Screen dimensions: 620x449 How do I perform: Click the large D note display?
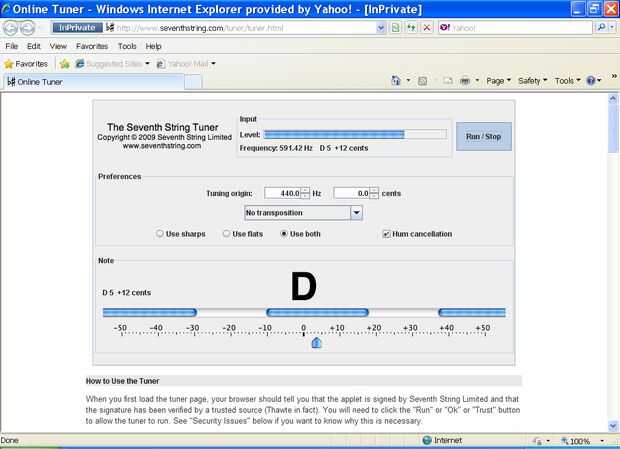tap(304, 287)
